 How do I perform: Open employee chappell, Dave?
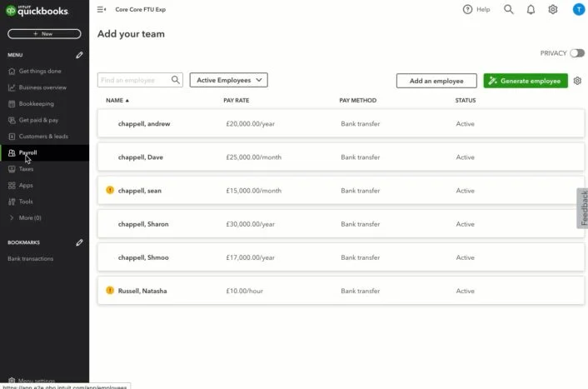pos(141,157)
